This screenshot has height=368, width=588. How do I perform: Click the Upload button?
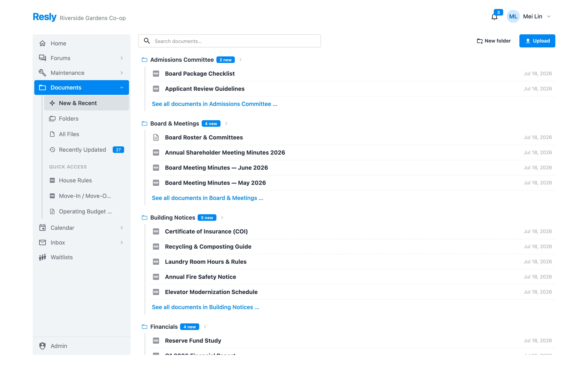coord(537,41)
